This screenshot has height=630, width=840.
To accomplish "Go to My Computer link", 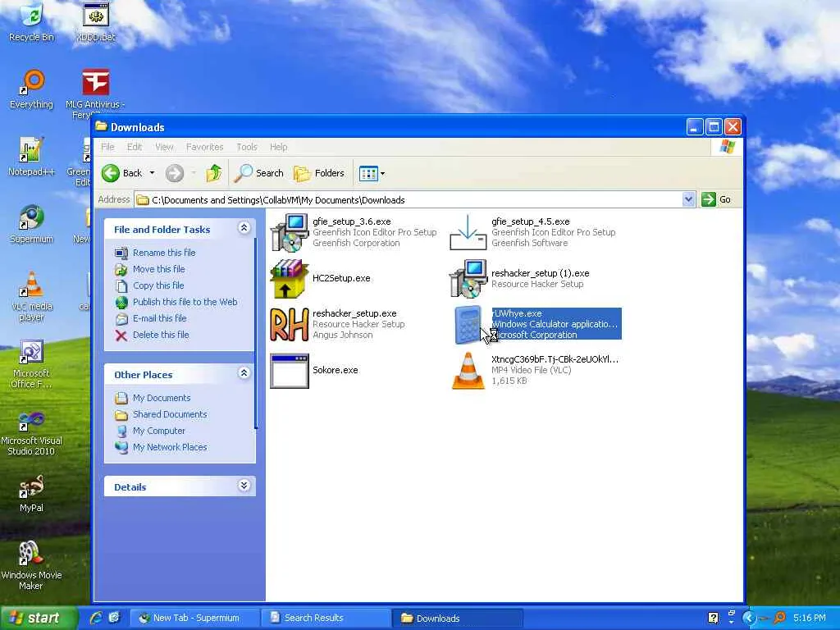I will (x=158, y=431).
